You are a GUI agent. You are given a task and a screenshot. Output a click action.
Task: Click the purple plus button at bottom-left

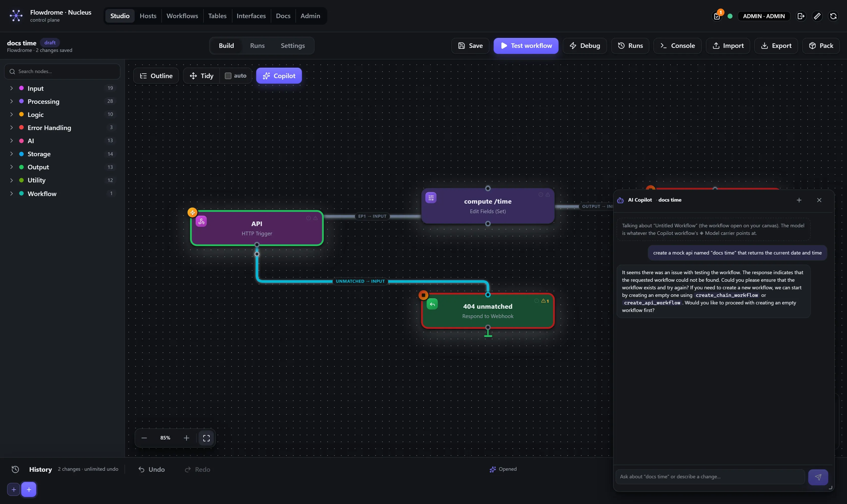(29, 490)
